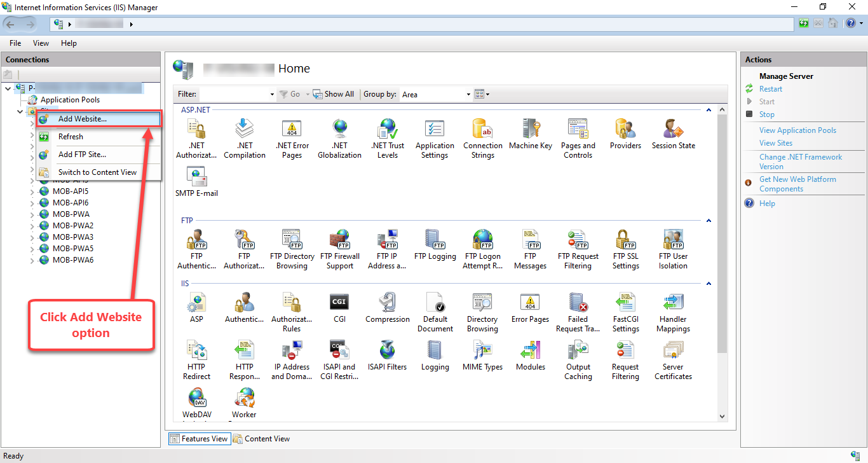The image size is (868, 463).
Task: Choose Add Website from the context menu
Action: 81,118
